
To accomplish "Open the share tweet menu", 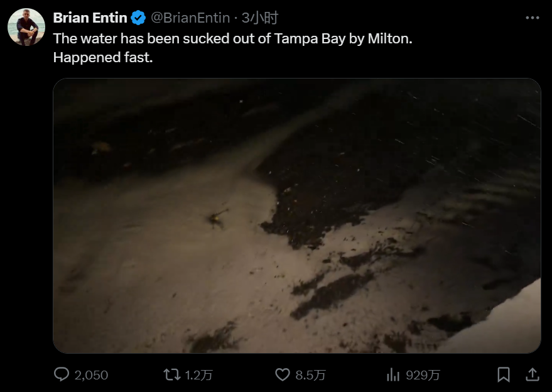I will [x=532, y=374].
